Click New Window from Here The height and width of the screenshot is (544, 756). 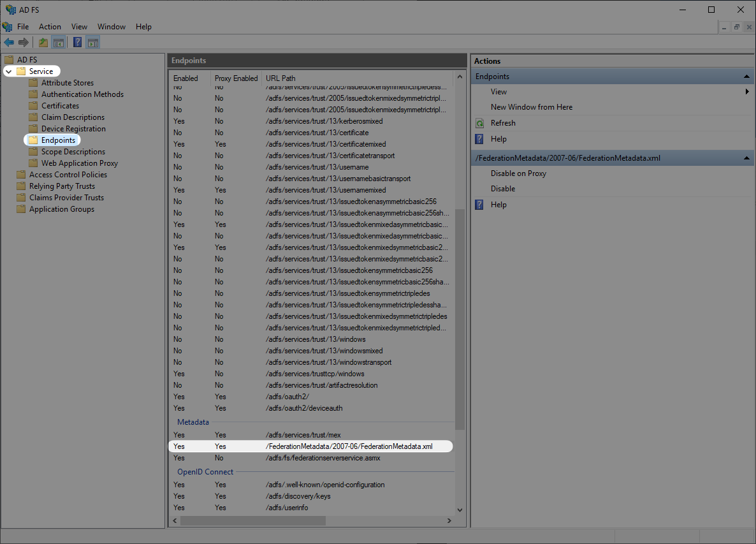coord(532,107)
